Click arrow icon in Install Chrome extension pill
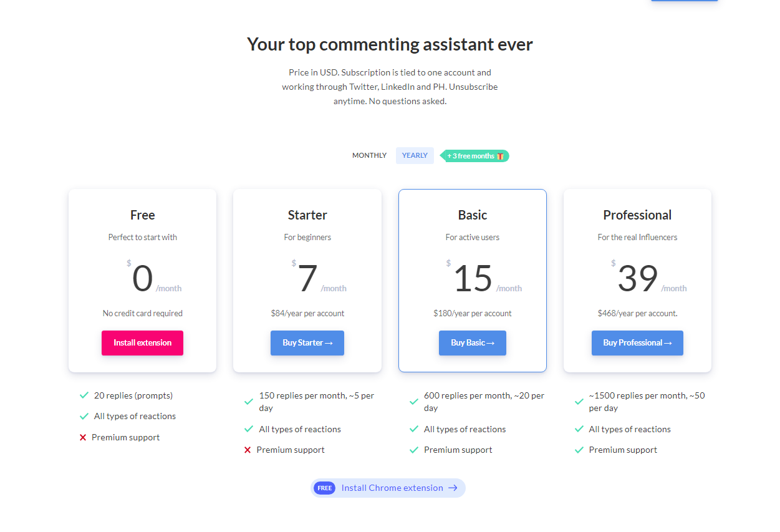 pos(453,488)
